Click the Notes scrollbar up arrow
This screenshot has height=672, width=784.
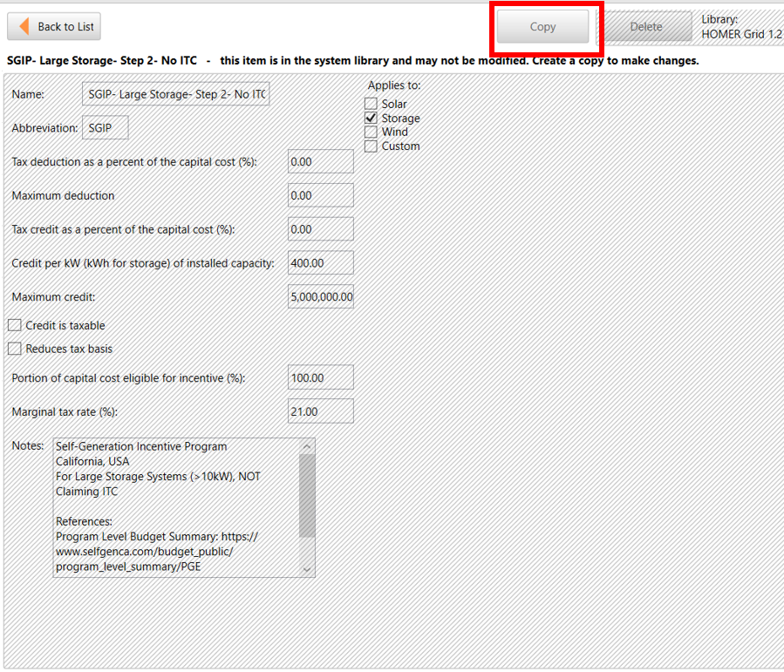tap(307, 446)
